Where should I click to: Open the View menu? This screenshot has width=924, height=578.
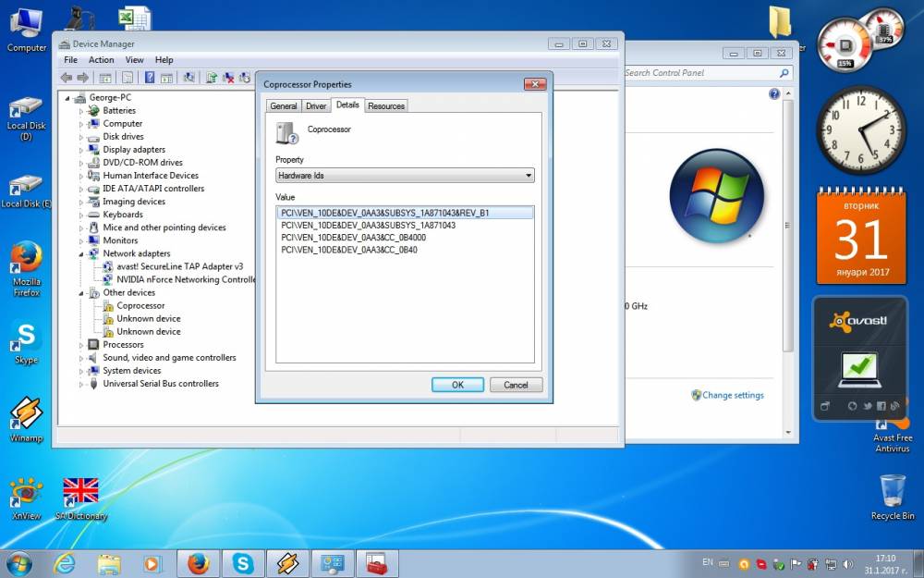point(134,59)
